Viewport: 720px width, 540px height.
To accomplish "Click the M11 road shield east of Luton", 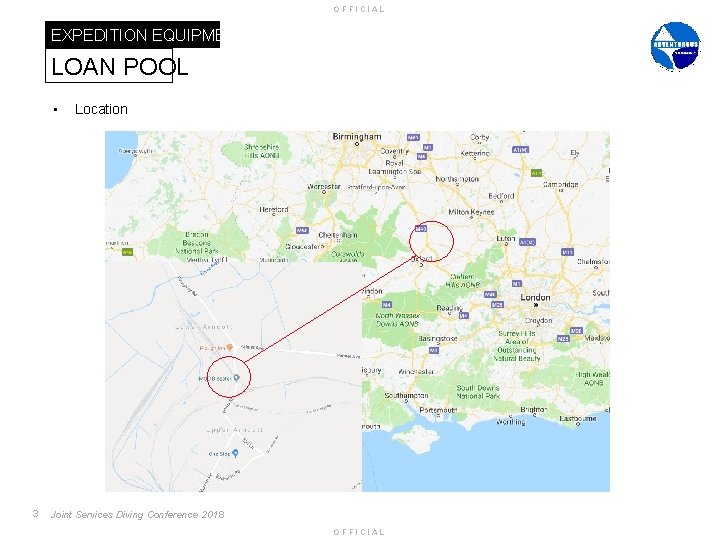I will point(567,252).
